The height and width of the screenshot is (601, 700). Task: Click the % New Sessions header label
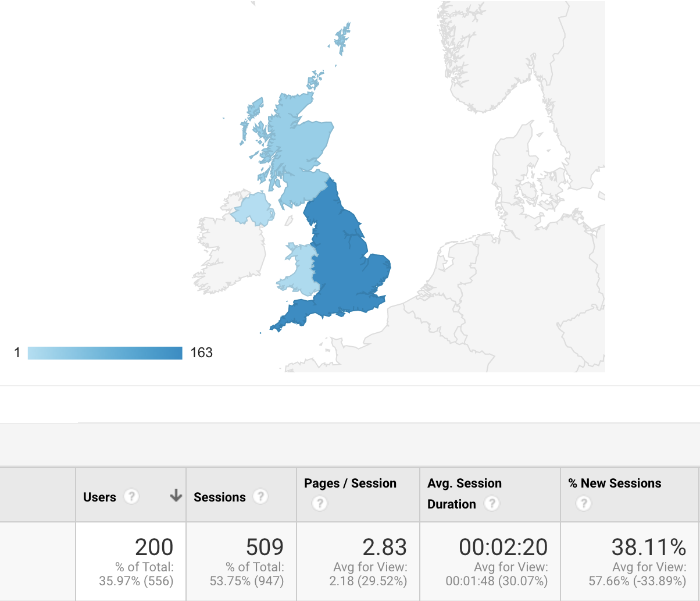point(615,483)
